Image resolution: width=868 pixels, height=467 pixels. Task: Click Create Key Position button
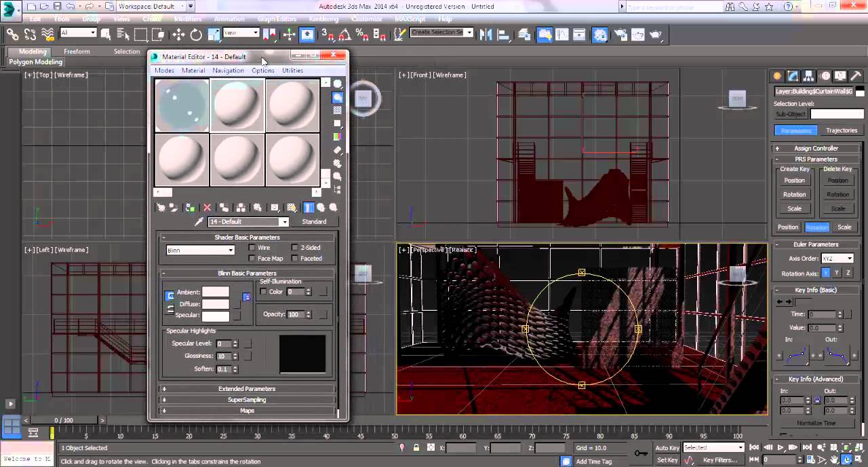pyautogui.click(x=795, y=181)
